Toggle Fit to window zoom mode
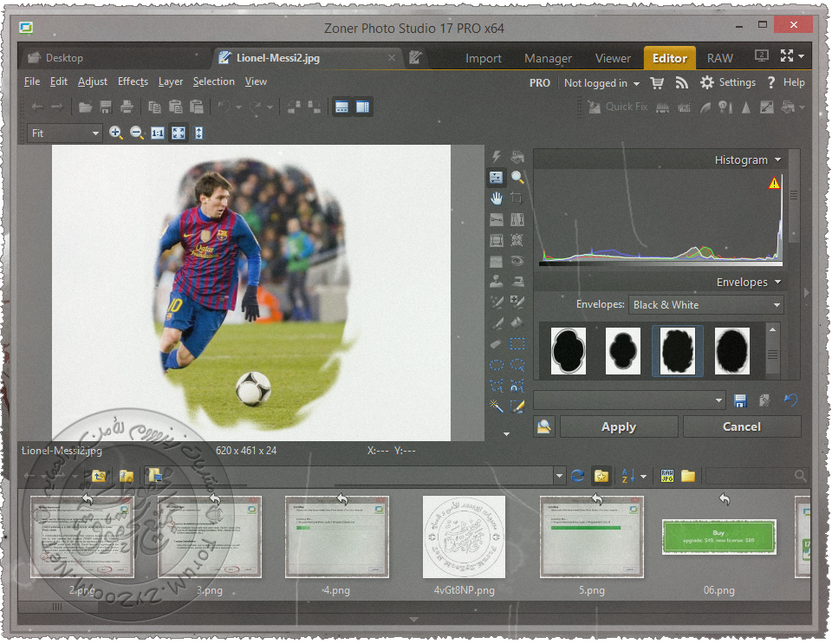Image resolution: width=832 pixels, height=644 pixels. click(x=179, y=133)
